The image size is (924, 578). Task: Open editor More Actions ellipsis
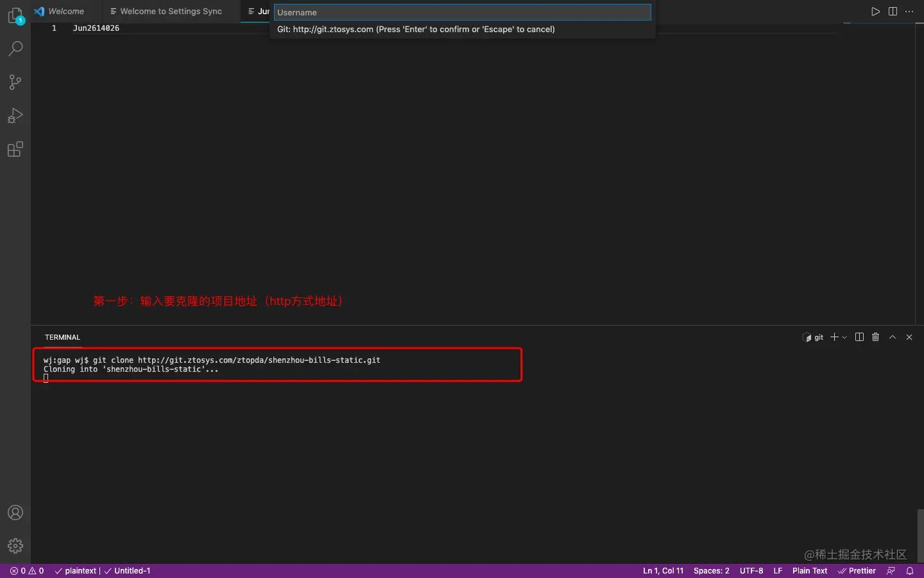click(x=909, y=12)
